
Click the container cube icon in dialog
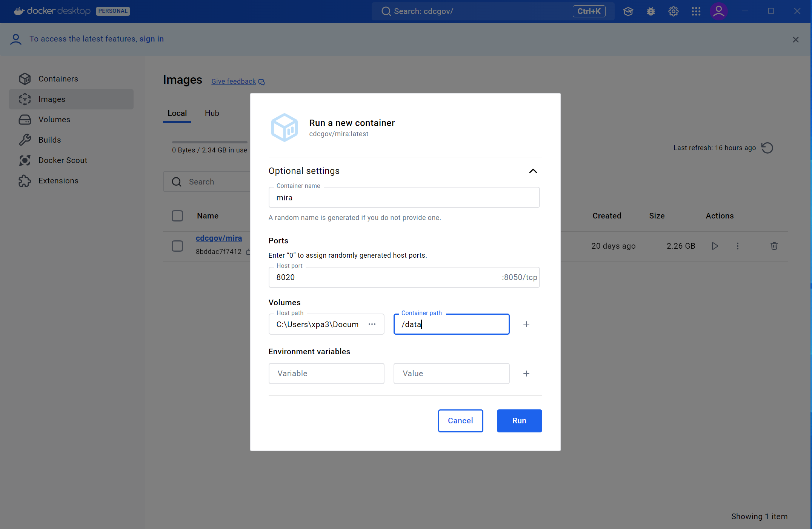click(x=285, y=128)
